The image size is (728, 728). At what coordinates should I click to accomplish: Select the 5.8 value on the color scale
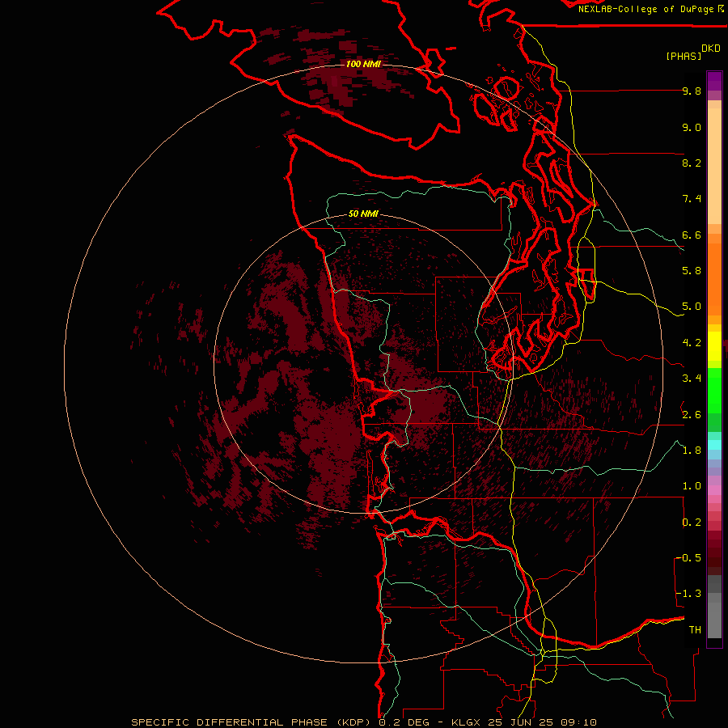click(692, 271)
